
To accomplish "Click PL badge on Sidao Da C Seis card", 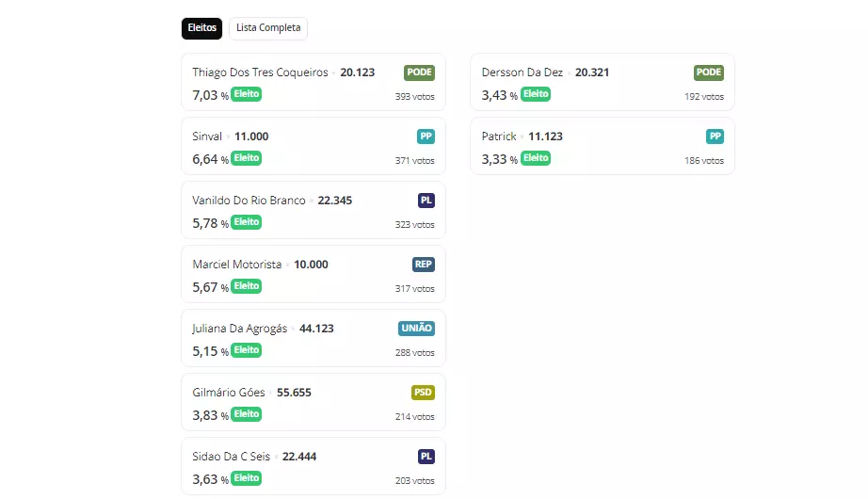I will (x=426, y=457).
